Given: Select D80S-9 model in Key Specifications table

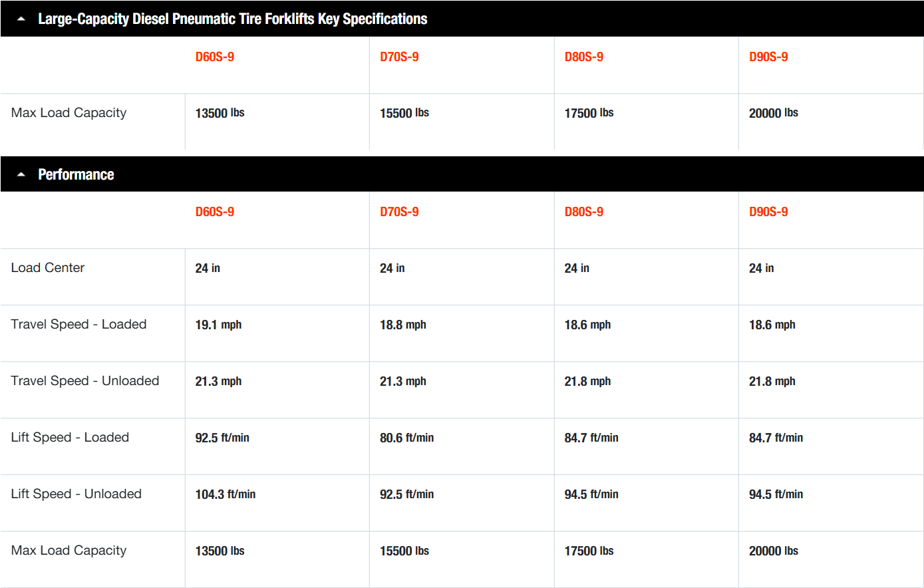Looking at the screenshot, I should 583,57.
